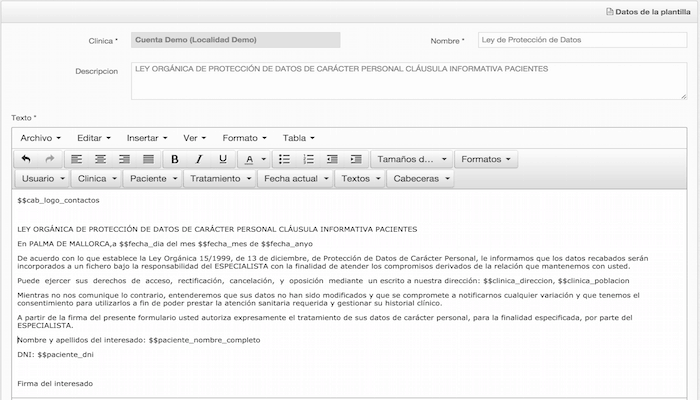Click the 'En PALMA DE MALLORCA' line
The height and width of the screenshot is (400, 700).
click(165, 244)
